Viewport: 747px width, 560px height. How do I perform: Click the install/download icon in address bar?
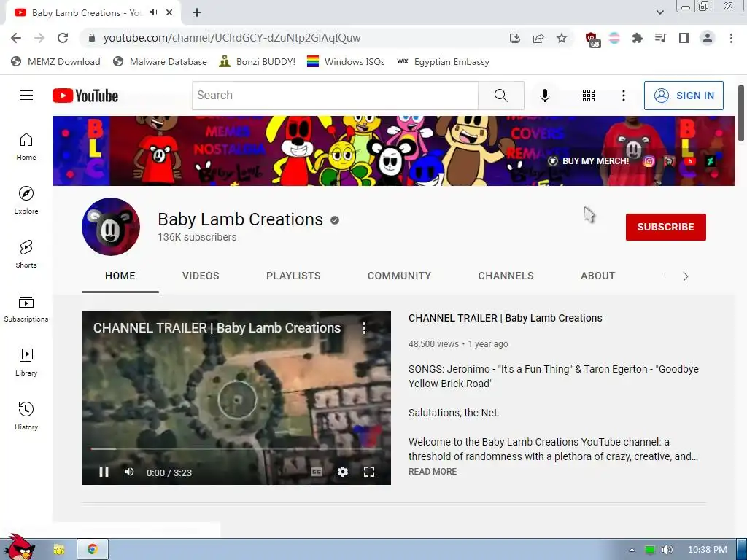coord(514,38)
